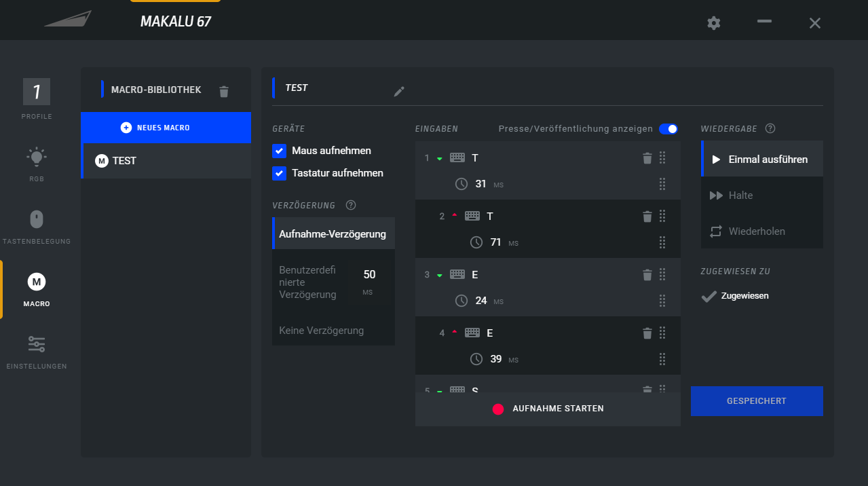This screenshot has height=486, width=868.
Task: Edit the 50 ms custom delay value
Action: [x=369, y=275]
